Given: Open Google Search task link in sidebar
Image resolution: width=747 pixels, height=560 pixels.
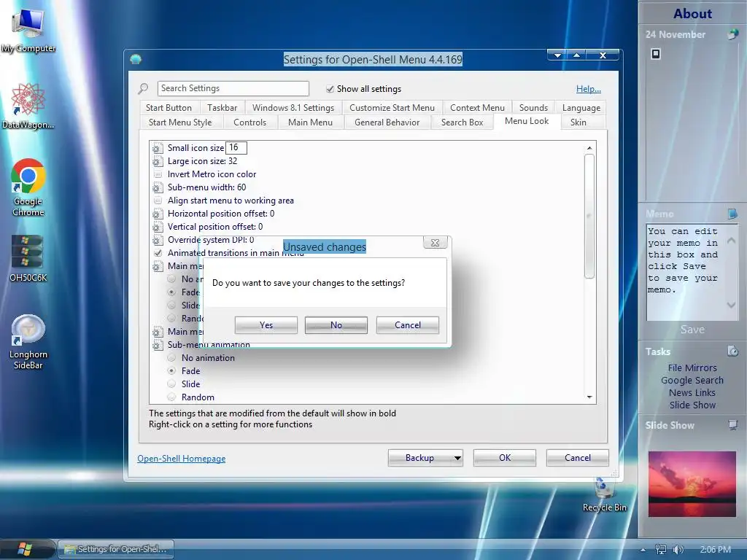Looking at the screenshot, I should [x=692, y=380].
